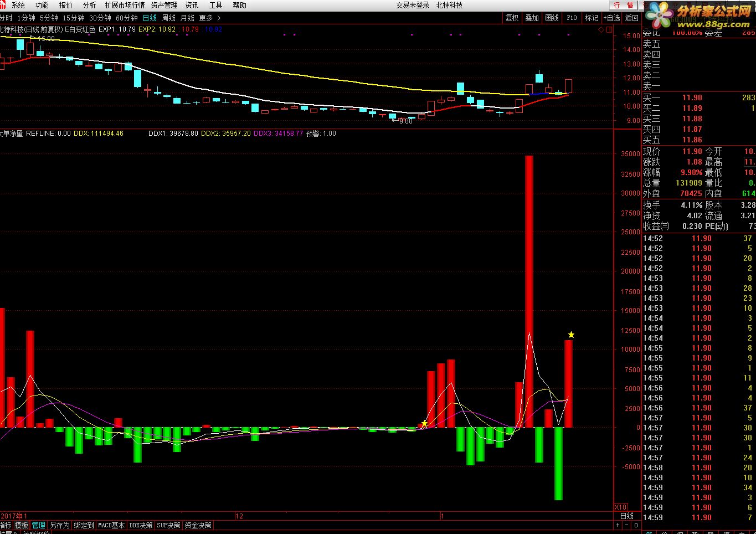Click the DDX1: 39678.80 value
The image size is (756, 534).
(x=173, y=133)
